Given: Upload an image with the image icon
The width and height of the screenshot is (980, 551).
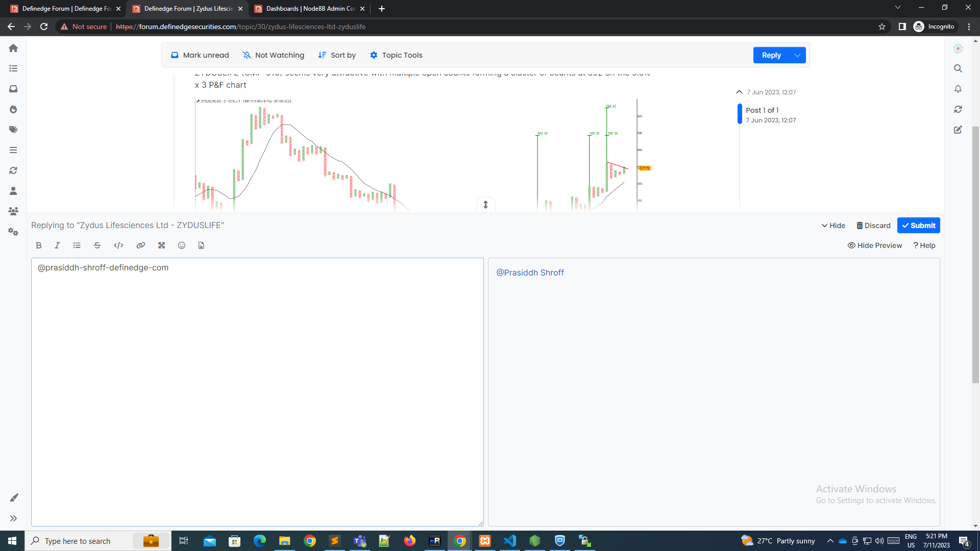Looking at the screenshot, I should click(201, 245).
